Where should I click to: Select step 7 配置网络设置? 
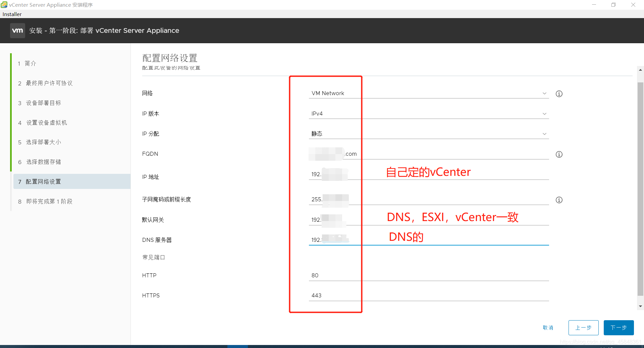point(71,182)
